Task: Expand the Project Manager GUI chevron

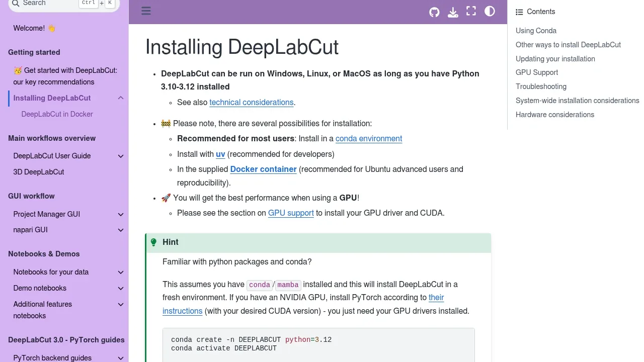Action: click(121, 214)
